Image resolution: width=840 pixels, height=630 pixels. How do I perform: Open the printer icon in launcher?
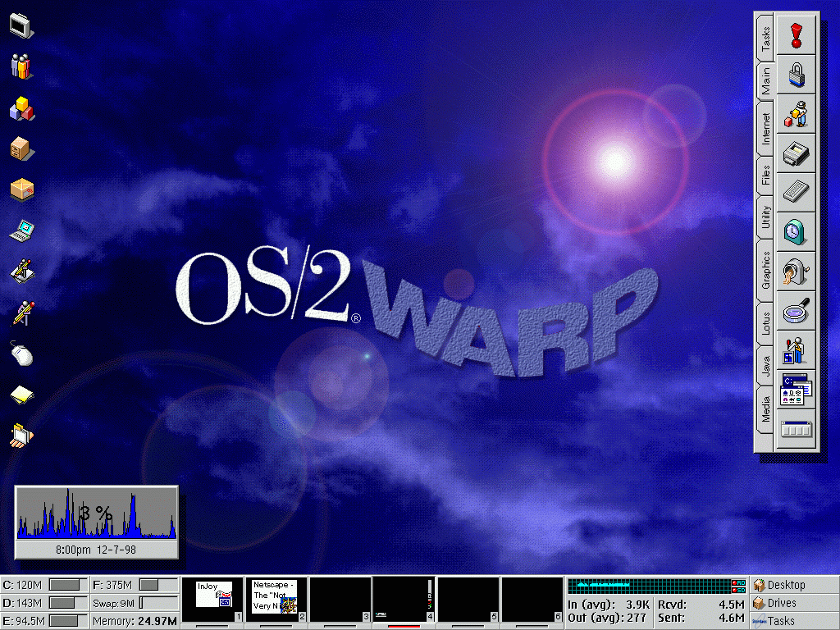click(x=796, y=153)
